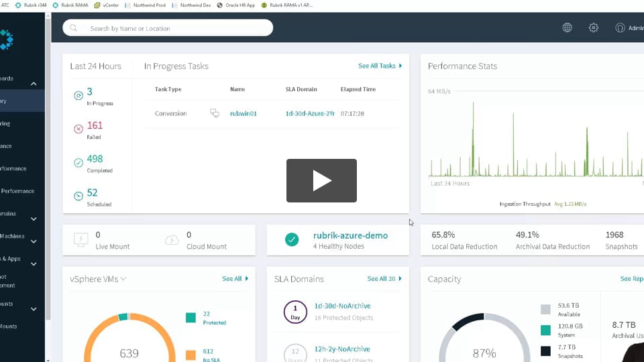Open the Northwind Prod bookmark
Screen dimensions: 644x362
145,5
